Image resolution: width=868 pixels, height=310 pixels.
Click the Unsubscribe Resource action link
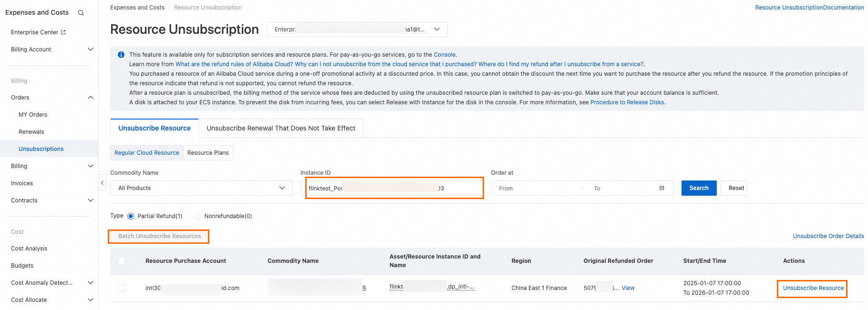tap(813, 288)
